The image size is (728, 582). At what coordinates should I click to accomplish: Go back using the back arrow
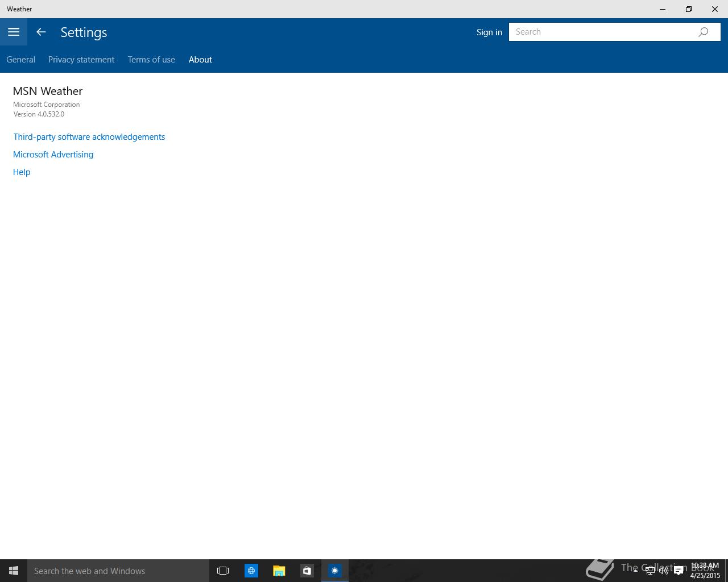(41, 32)
